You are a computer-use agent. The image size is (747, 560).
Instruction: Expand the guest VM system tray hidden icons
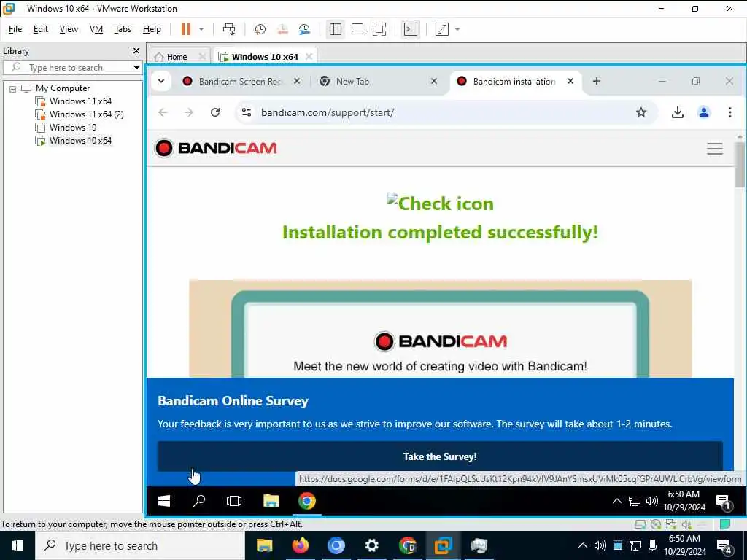(x=616, y=501)
